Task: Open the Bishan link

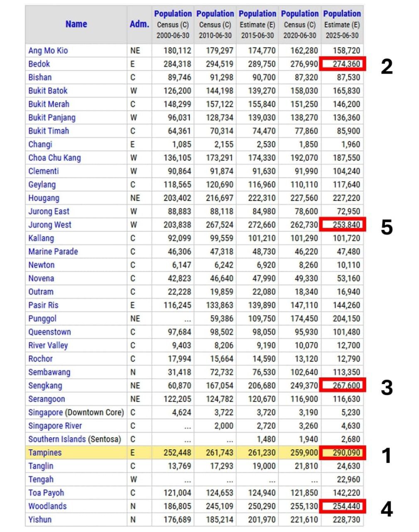Action: pos(40,77)
